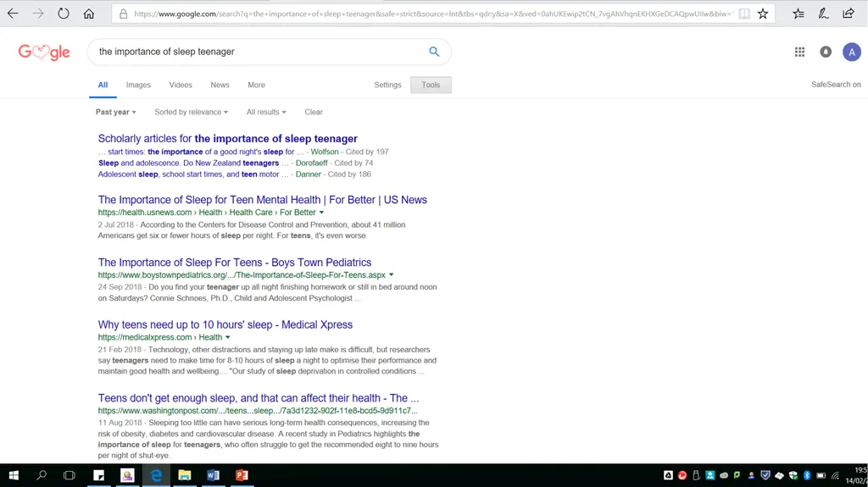Expand the arrow next to boystownpediatrics.org URL
The height and width of the screenshot is (487, 868).
pyautogui.click(x=392, y=275)
